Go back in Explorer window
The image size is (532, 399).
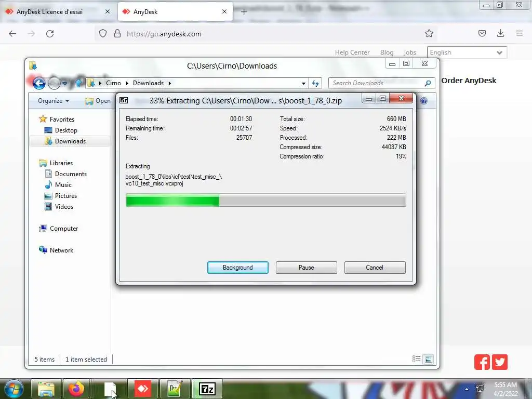click(x=39, y=83)
